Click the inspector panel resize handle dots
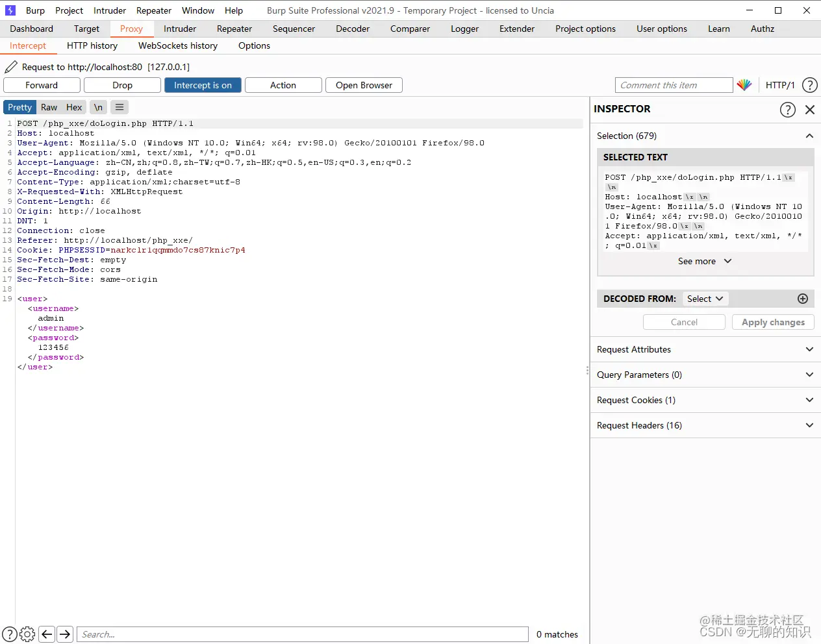The height and width of the screenshot is (644, 821). [587, 371]
